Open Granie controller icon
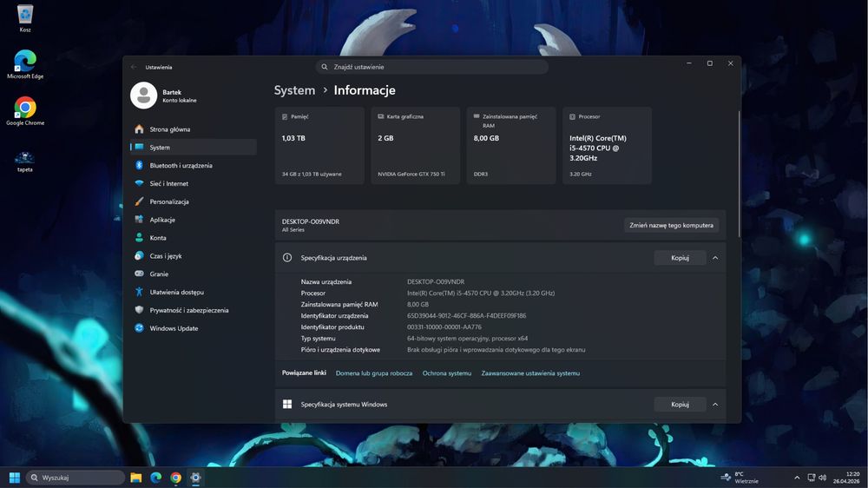This screenshot has height=488, width=868. (139, 274)
